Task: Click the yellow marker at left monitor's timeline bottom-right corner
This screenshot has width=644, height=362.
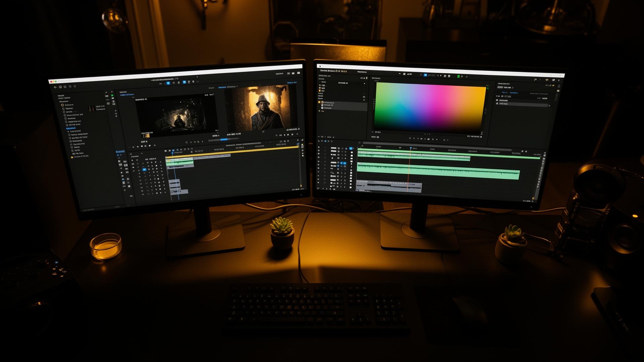Action: [301, 186]
